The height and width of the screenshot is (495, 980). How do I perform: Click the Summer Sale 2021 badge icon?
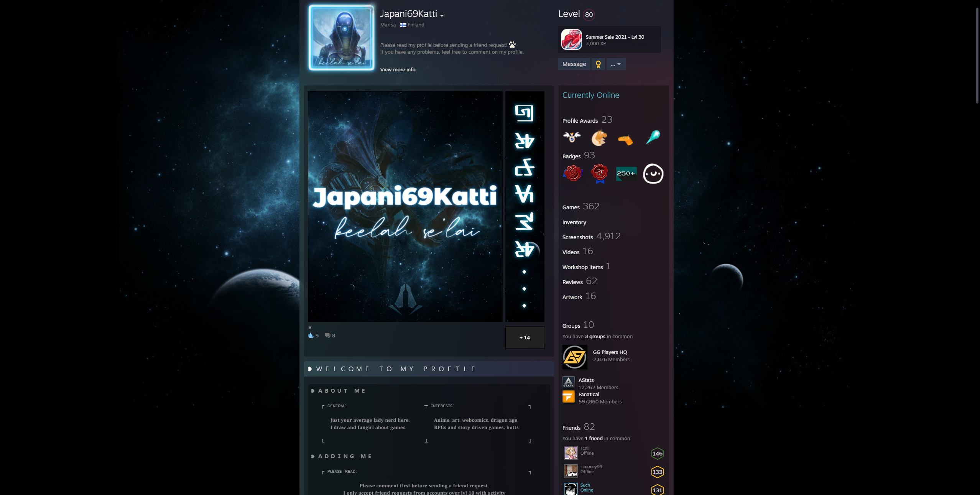571,39
